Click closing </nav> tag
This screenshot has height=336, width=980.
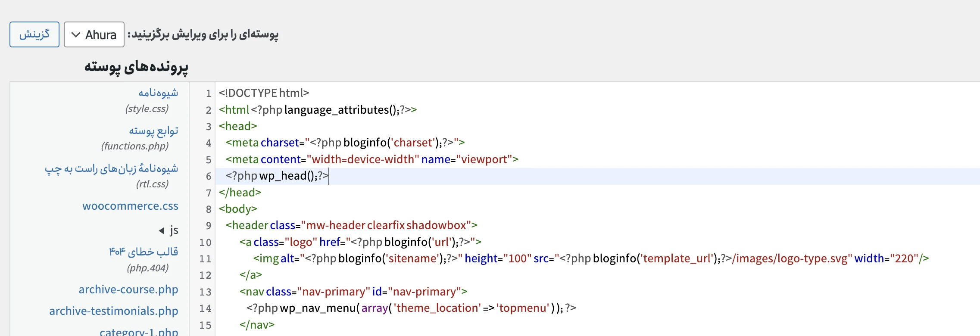(x=257, y=325)
